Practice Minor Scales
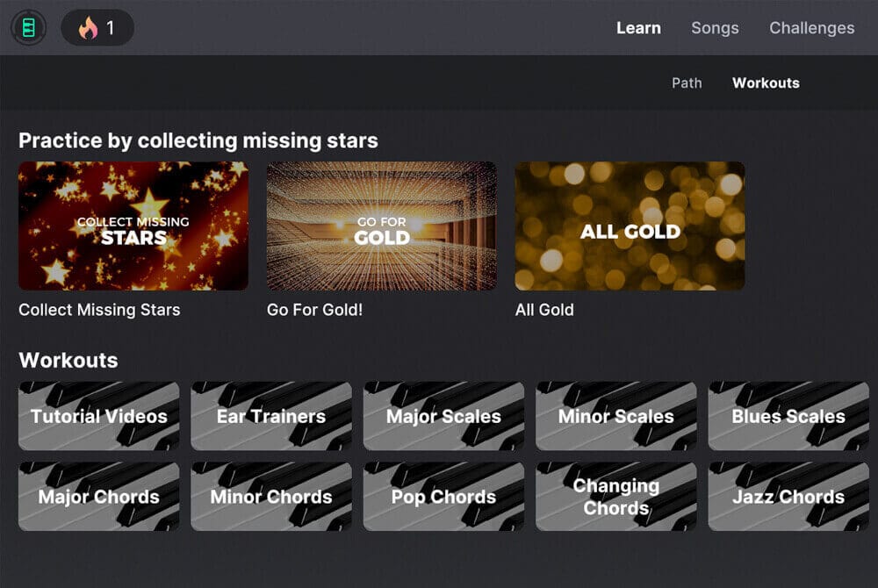 (615, 416)
